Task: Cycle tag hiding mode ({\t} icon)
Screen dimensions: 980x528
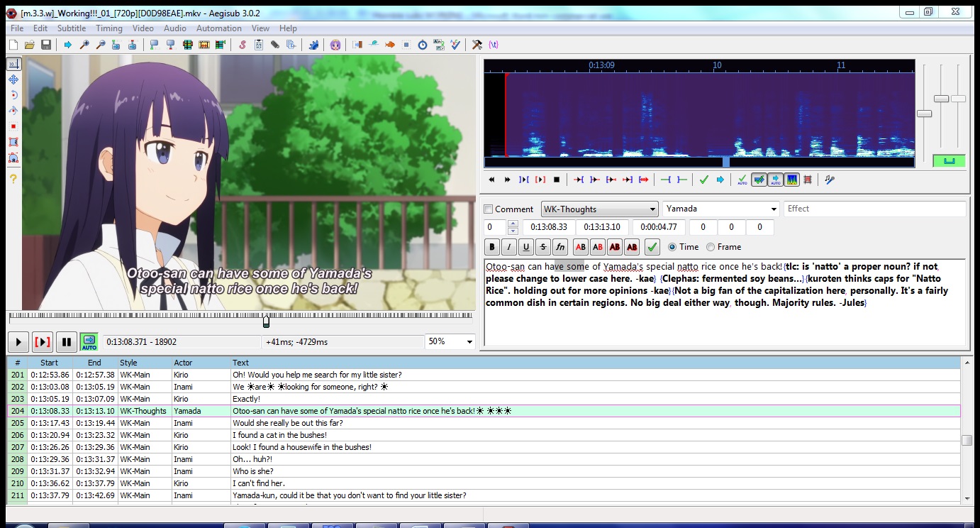Action: [x=494, y=45]
